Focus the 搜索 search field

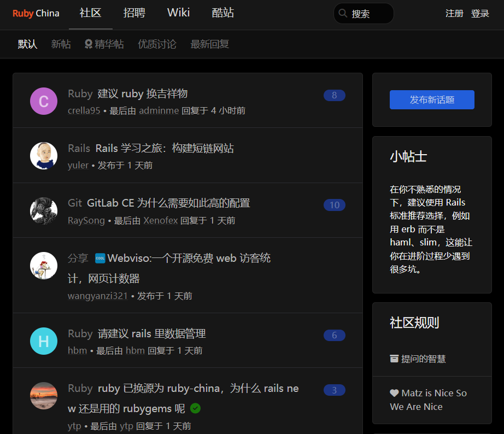click(x=364, y=14)
